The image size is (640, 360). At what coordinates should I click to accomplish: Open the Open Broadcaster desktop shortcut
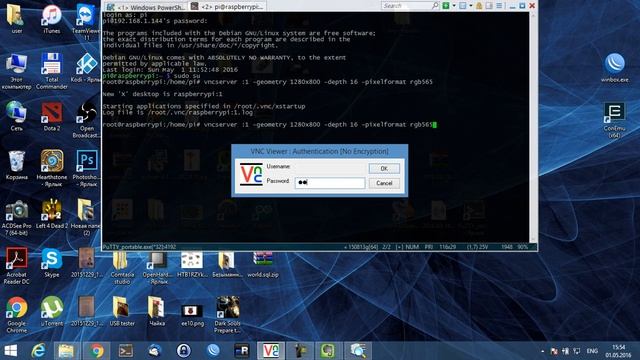coord(86,120)
